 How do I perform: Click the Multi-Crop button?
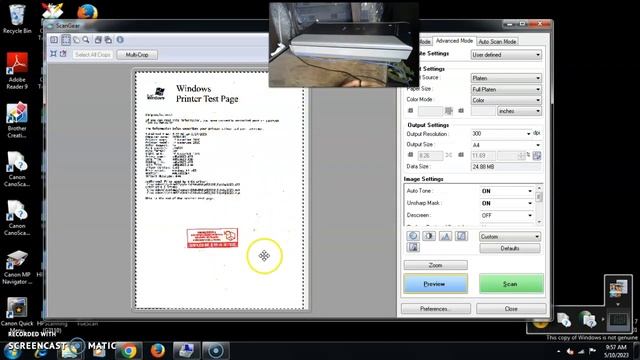[x=137, y=55]
